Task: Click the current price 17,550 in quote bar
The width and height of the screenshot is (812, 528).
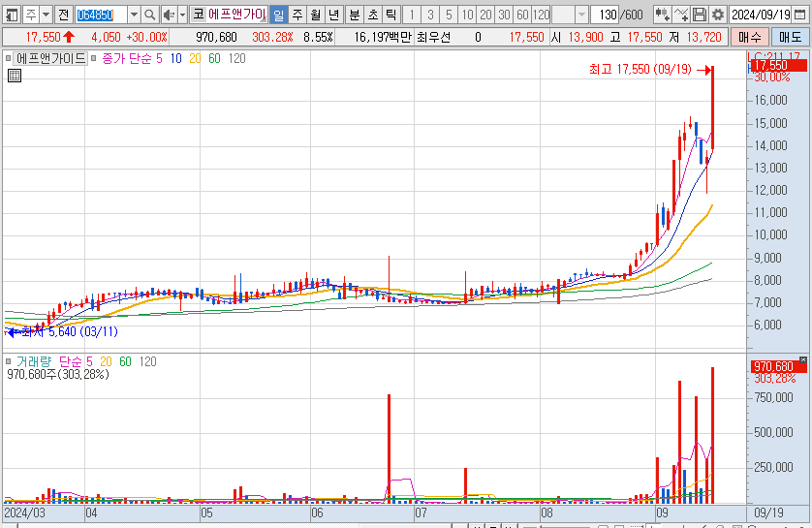Action: click(43, 37)
